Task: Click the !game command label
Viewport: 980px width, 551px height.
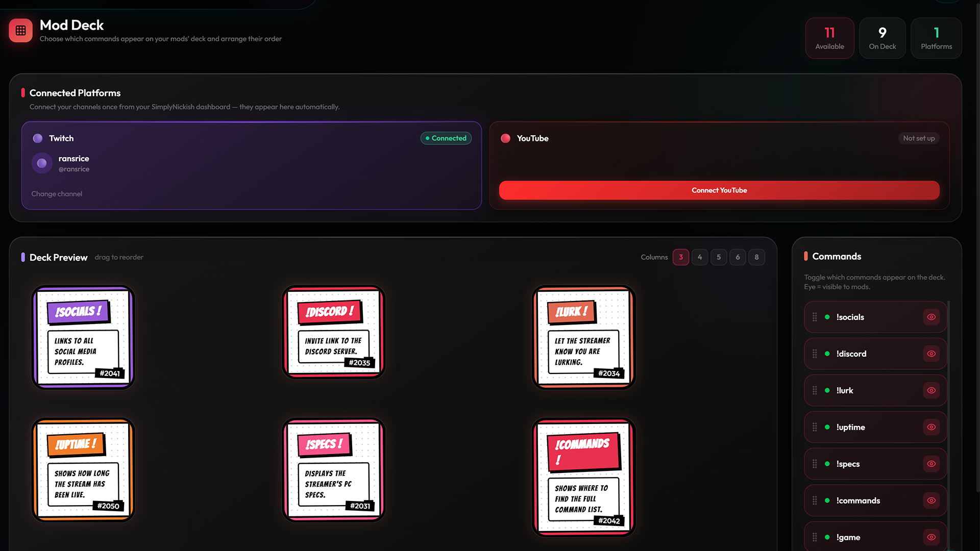Action: tap(848, 537)
